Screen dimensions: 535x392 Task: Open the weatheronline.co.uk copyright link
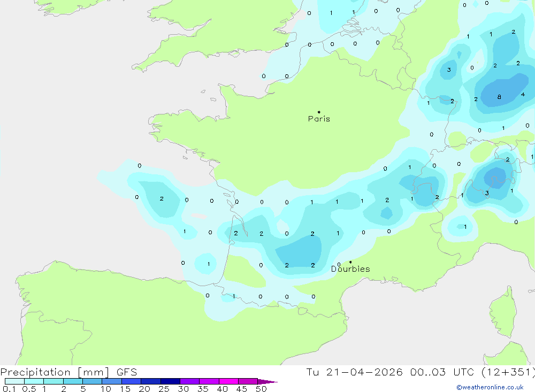click(490, 387)
